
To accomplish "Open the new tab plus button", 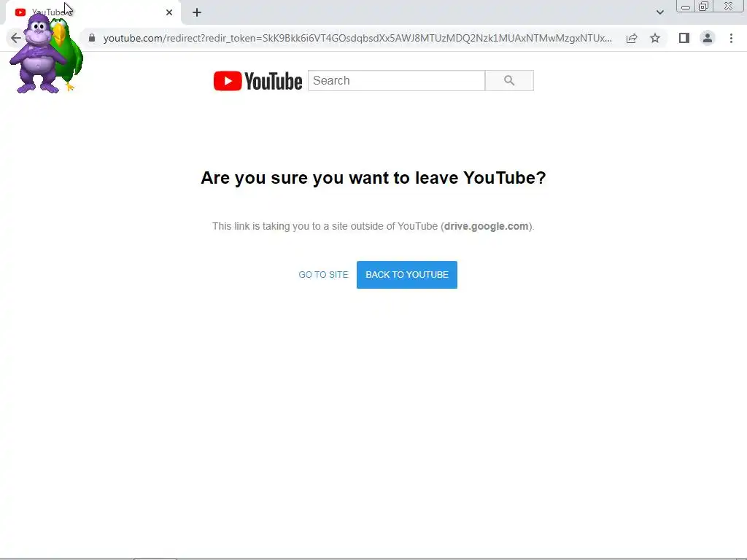I will [197, 12].
